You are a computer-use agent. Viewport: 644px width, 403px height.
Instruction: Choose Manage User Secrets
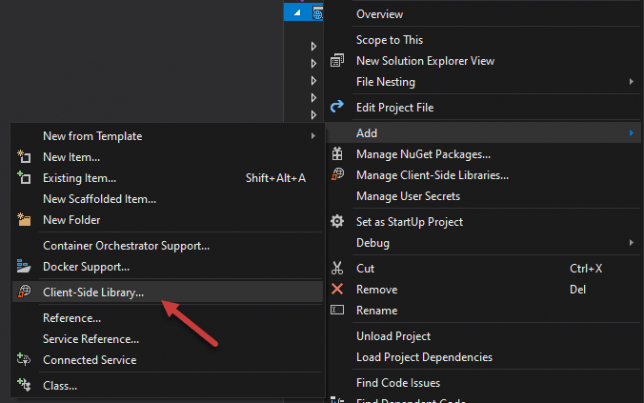(x=407, y=196)
